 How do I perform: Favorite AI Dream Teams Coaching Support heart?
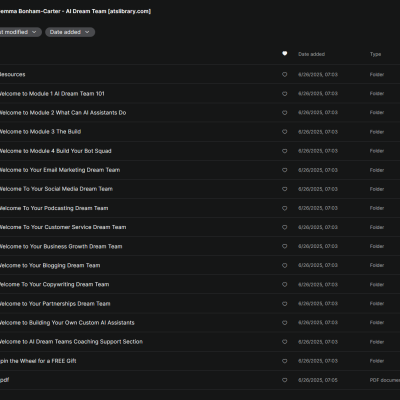[284, 342]
